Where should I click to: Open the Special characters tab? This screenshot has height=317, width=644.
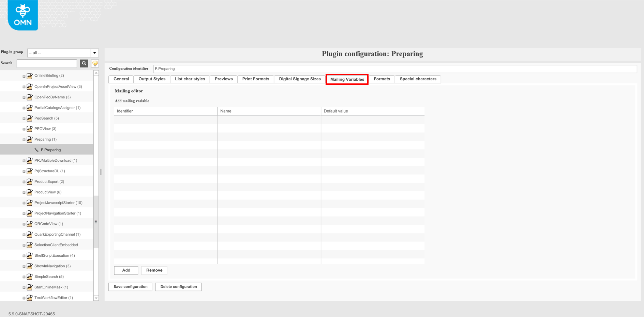pyautogui.click(x=418, y=79)
